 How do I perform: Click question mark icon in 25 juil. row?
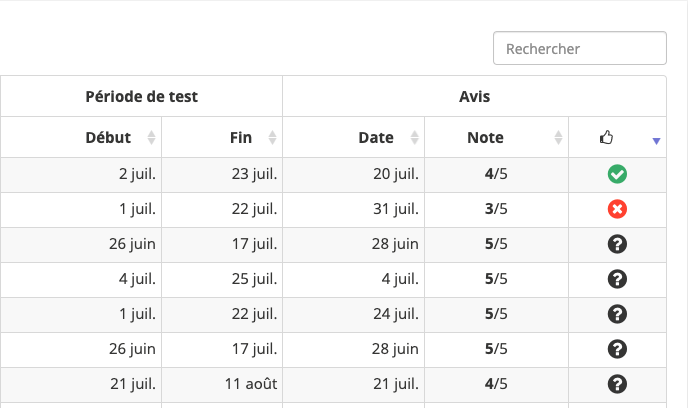(x=617, y=279)
